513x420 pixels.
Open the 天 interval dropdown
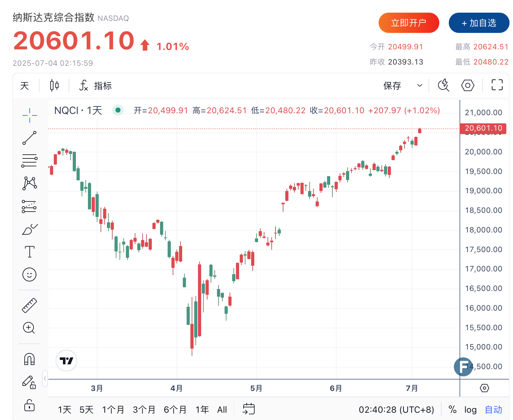pyautogui.click(x=25, y=86)
